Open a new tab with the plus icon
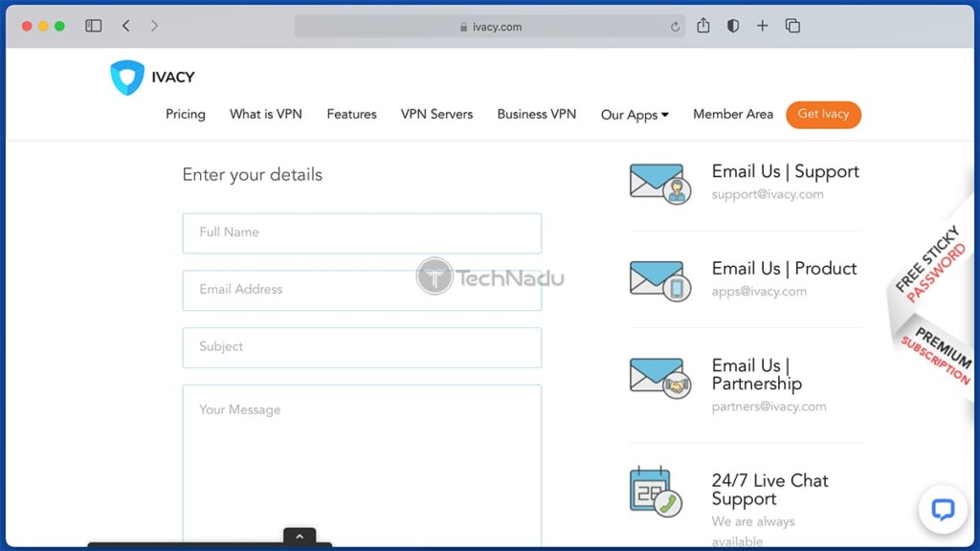980x551 pixels. point(762,26)
